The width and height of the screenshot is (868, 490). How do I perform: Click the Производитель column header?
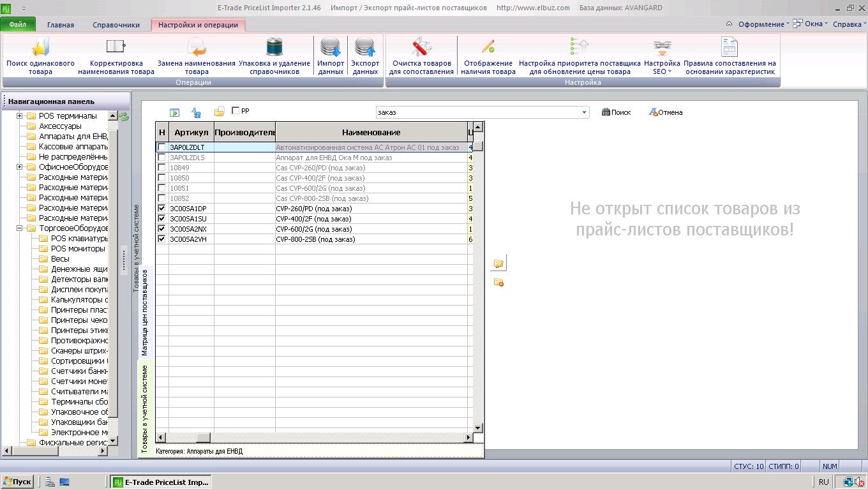[244, 132]
